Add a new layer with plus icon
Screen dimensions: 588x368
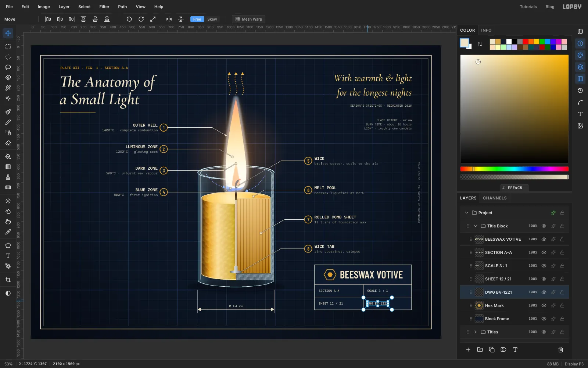pyautogui.click(x=468, y=350)
